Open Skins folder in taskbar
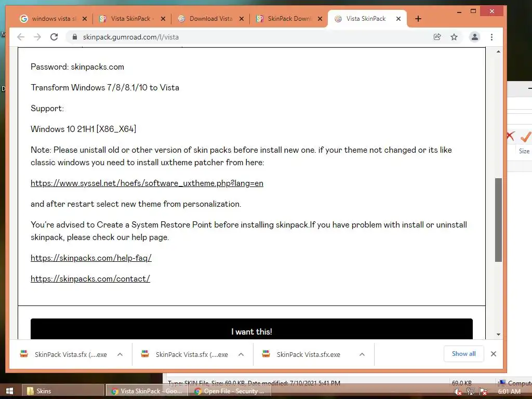The width and height of the screenshot is (532, 399). coord(62,391)
